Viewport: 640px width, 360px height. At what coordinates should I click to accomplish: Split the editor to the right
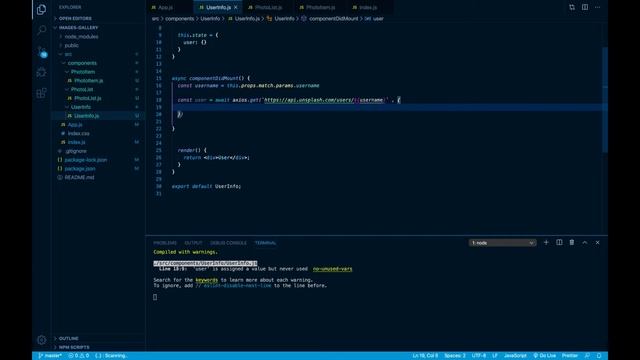[585, 7]
